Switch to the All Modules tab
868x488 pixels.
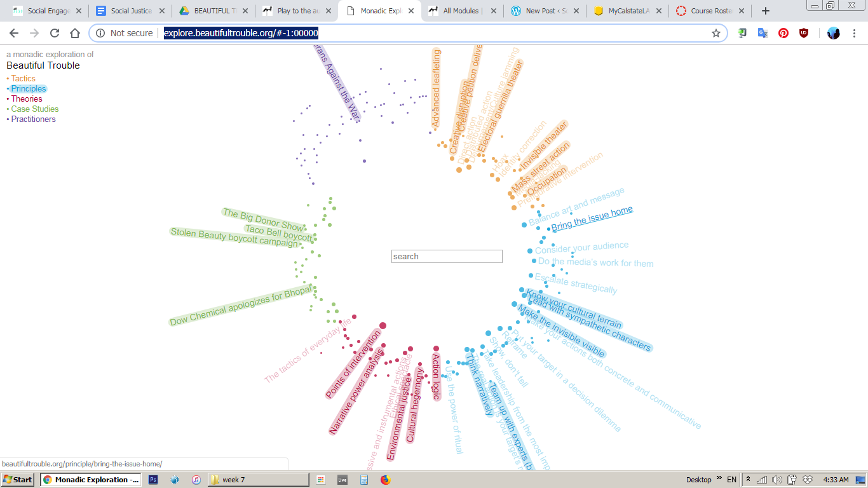tap(461, 11)
